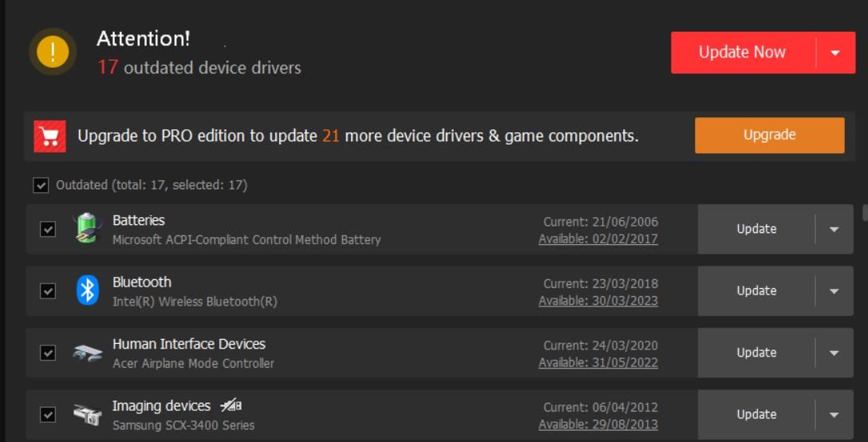Open the Available: 30/03/2023 link
This screenshot has height=442, width=868.
(598, 301)
